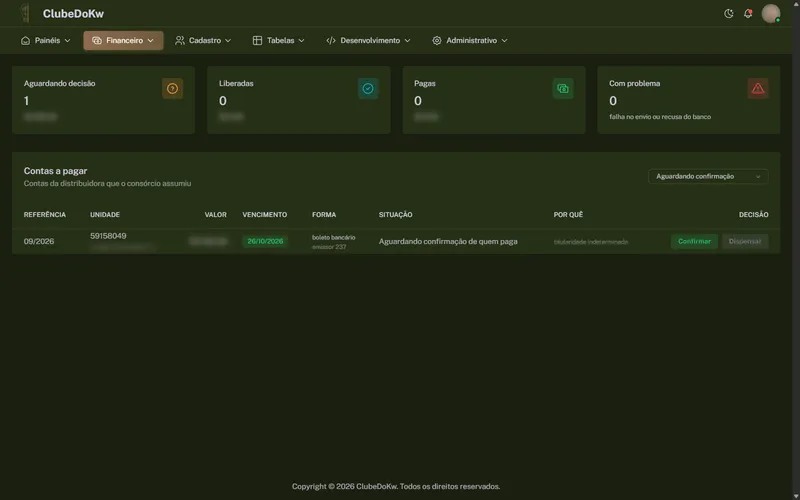This screenshot has height=500, width=800.
Task: Open the Financeiro menu
Action: (123, 40)
